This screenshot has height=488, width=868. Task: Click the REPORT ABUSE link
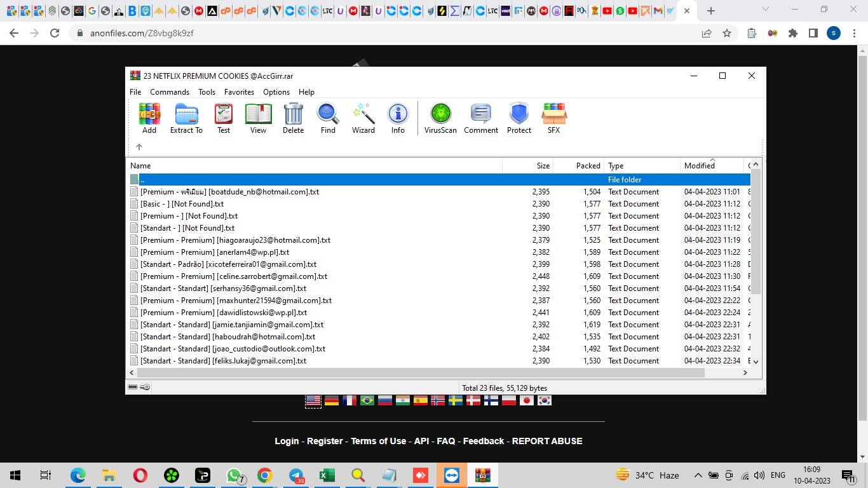[x=547, y=441]
